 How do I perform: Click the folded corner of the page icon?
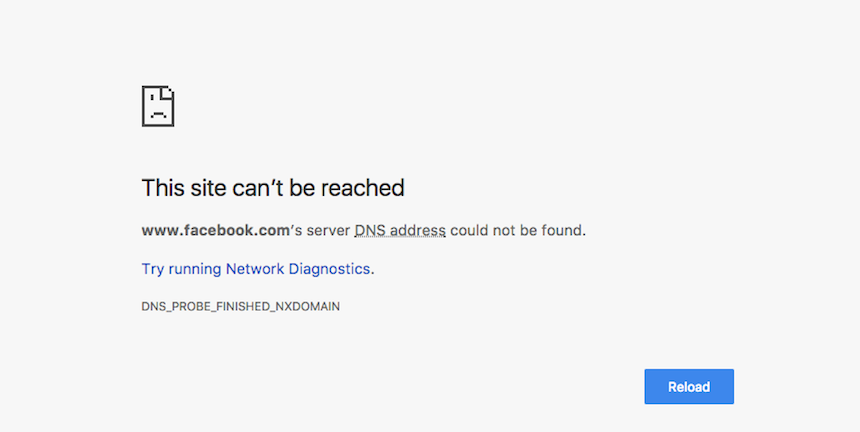(169, 92)
